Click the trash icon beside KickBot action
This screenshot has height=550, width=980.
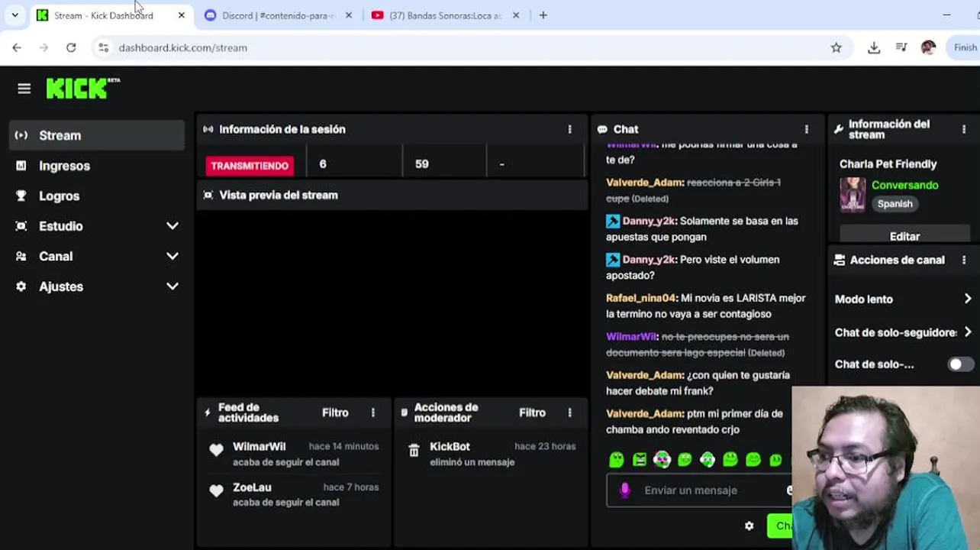point(414,451)
